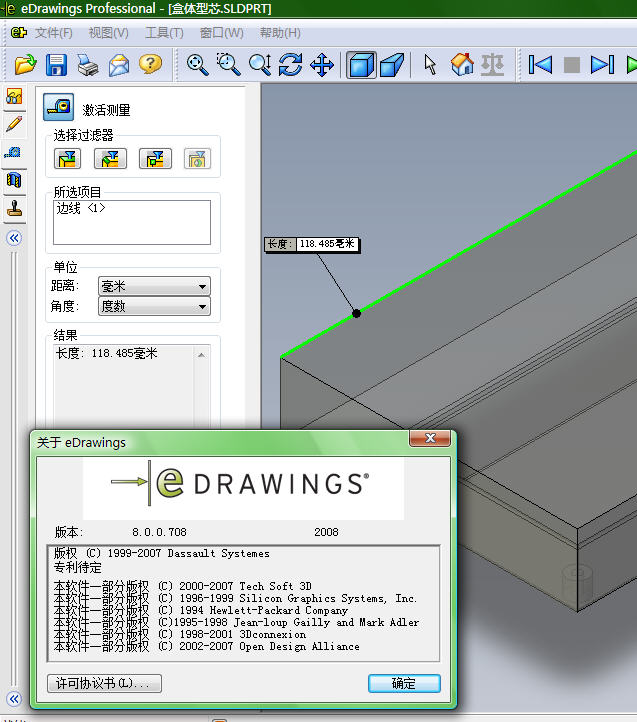Open the 距离 unit dropdown showing 毫米
Viewport: 637px width, 722px height.
click(154, 286)
